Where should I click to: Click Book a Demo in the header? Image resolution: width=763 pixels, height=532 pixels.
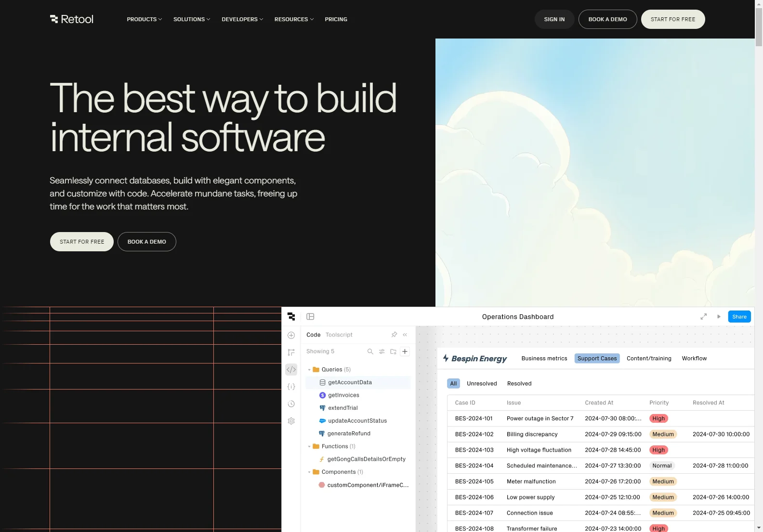coord(607,19)
